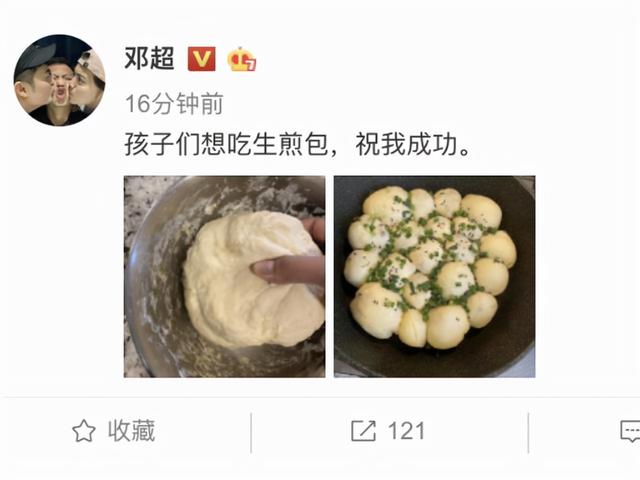Open comments via the speech bubble icon

click(x=631, y=432)
